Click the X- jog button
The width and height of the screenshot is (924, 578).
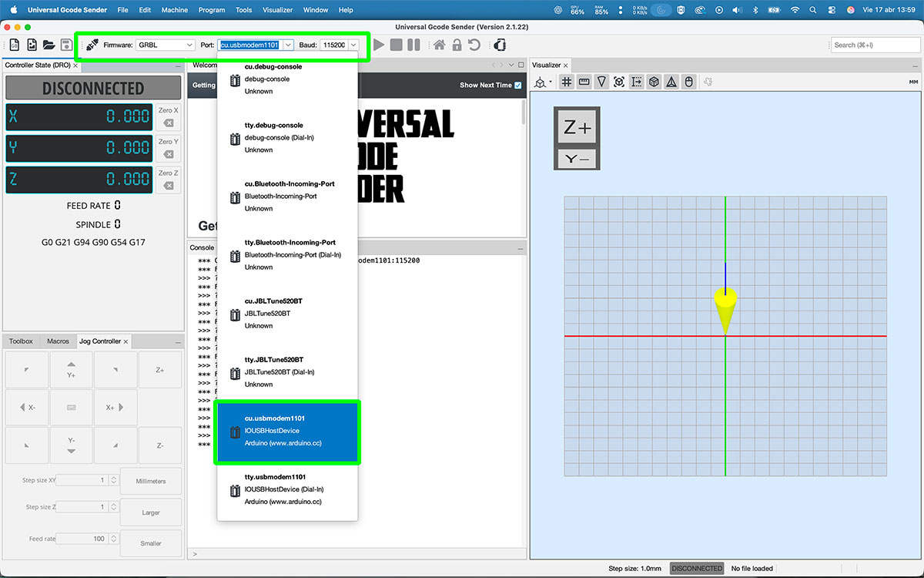click(27, 407)
